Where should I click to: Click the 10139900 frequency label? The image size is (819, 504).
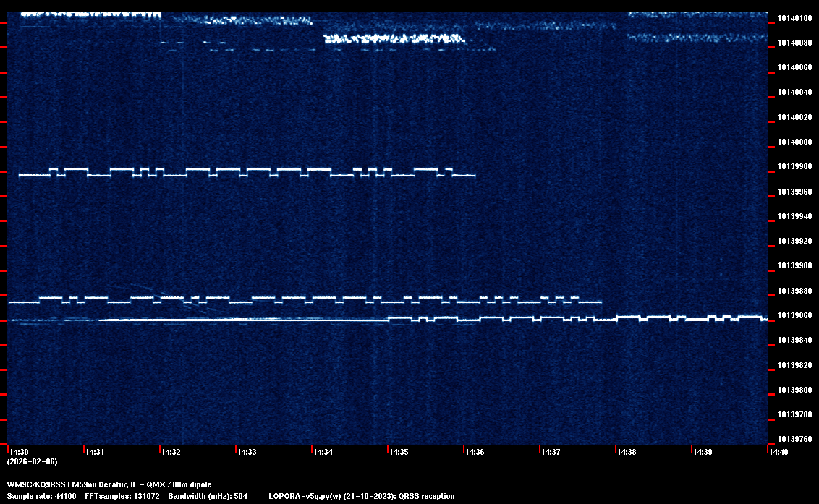(x=794, y=266)
